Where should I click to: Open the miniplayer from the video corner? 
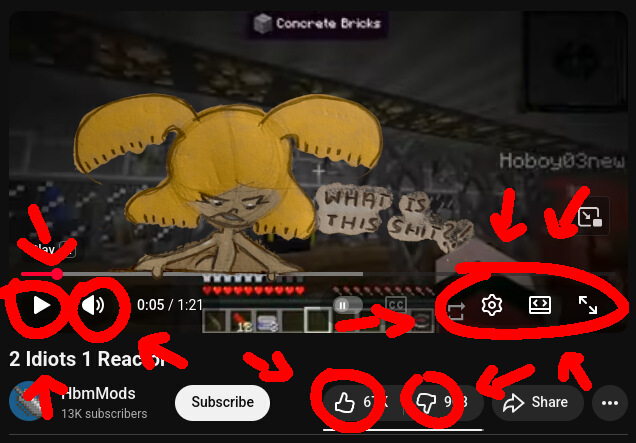click(590, 217)
